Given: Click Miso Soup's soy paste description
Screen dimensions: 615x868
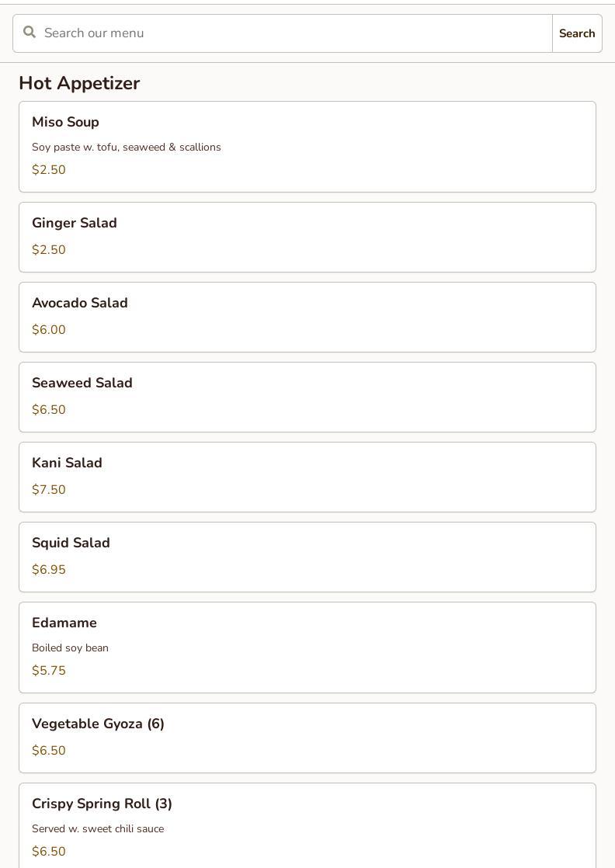Looking at the screenshot, I should click(x=127, y=148).
